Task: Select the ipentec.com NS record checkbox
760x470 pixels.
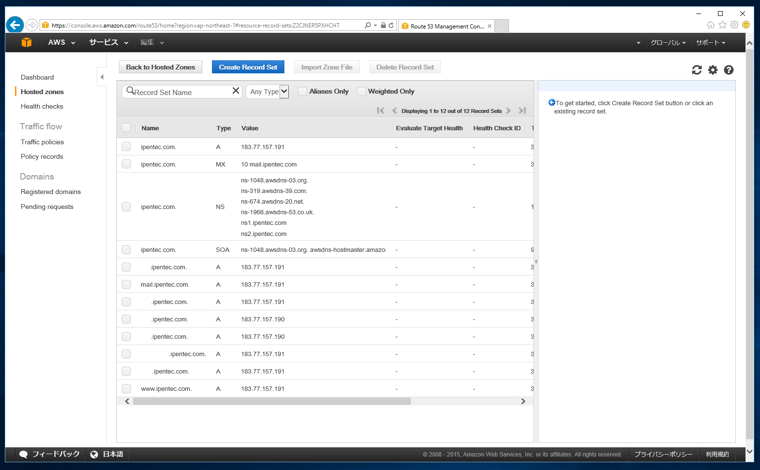Action: click(x=126, y=207)
